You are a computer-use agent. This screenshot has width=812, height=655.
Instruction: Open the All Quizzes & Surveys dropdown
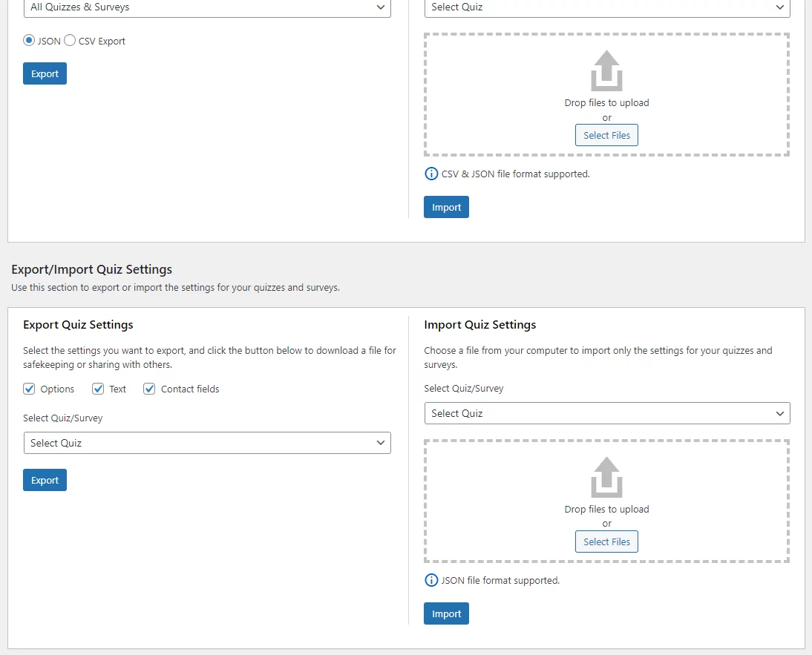207,7
